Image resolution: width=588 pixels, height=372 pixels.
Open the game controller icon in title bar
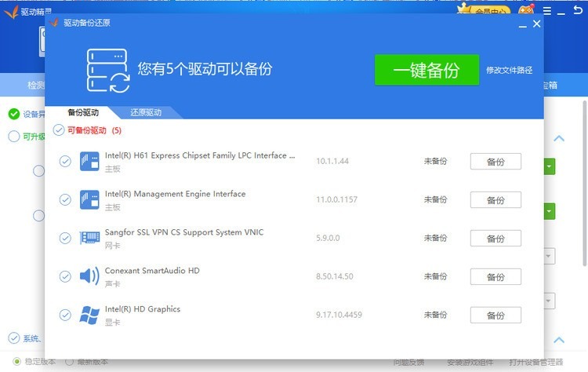coord(526,9)
